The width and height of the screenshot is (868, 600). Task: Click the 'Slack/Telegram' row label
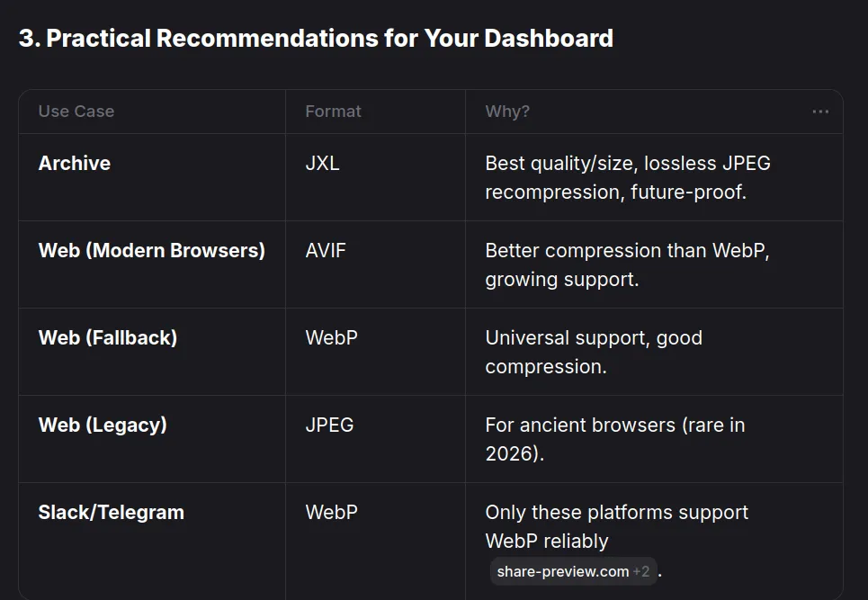click(x=112, y=513)
